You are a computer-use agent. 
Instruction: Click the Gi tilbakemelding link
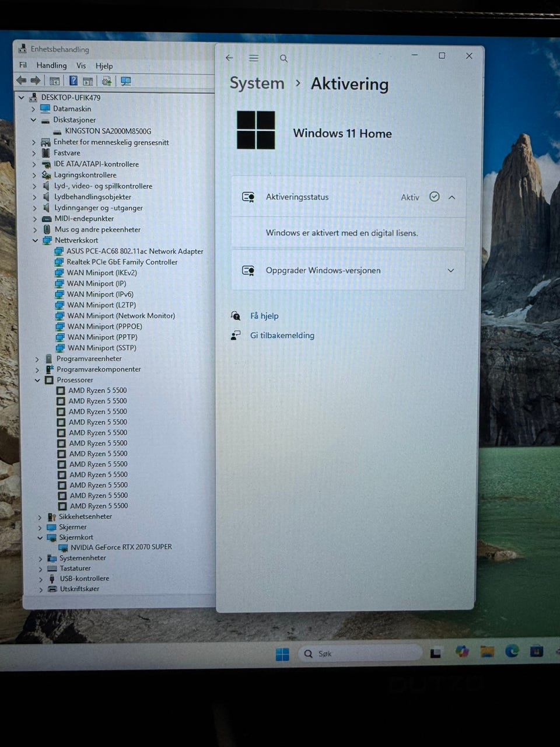click(x=282, y=336)
